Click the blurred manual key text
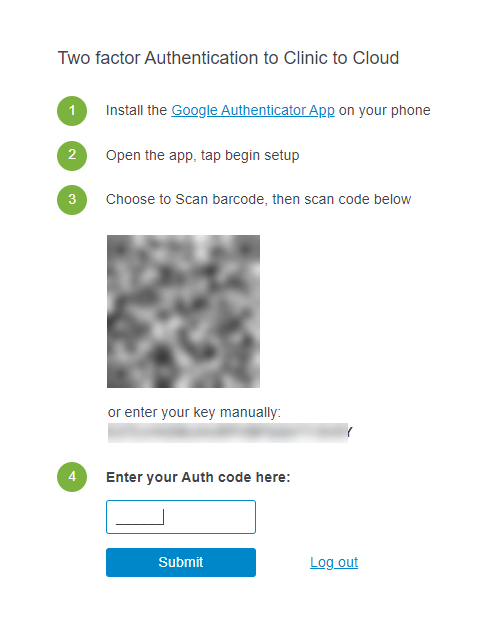484x644 pixels. click(228, 433)
